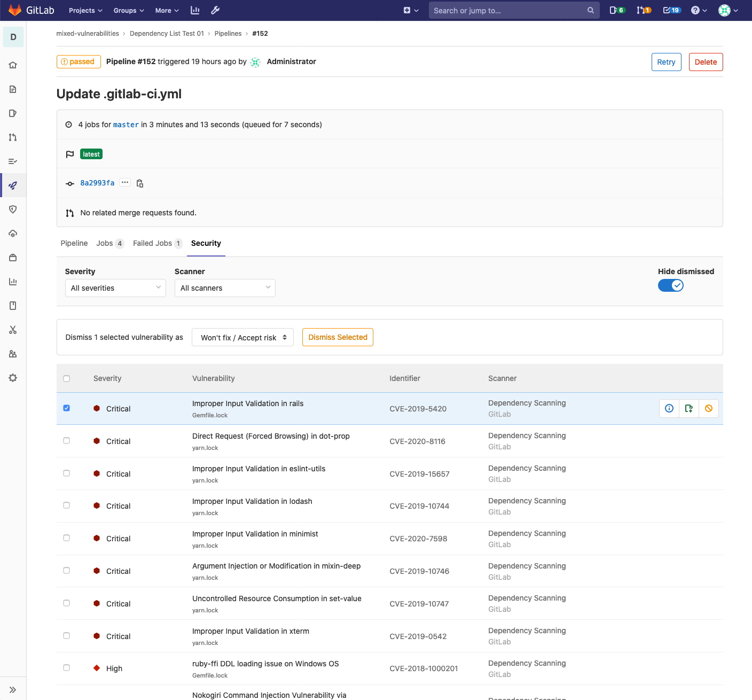Open the CI/CD pipelines section from sidebar

pyautogui.click(x=13, y=185)
